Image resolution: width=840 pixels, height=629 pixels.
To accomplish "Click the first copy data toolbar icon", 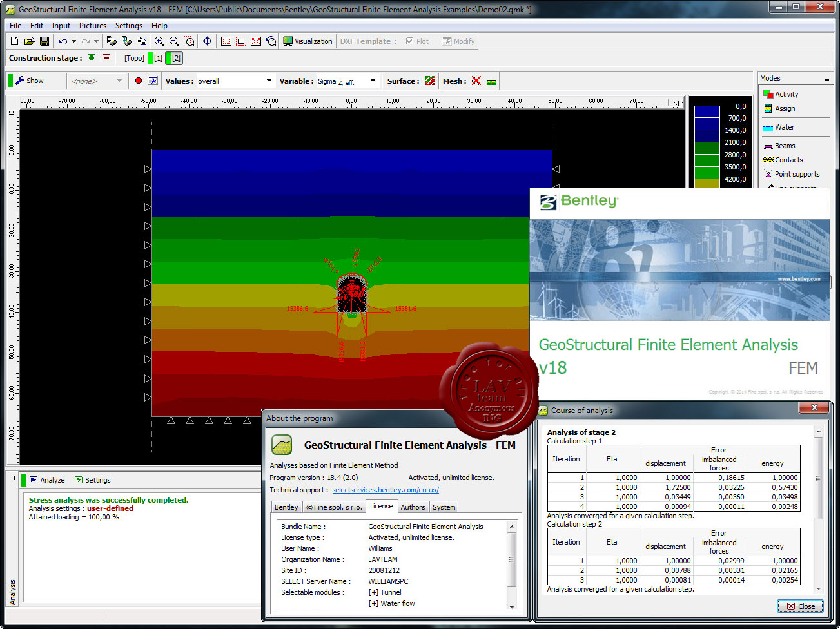I will click(112, 41).
